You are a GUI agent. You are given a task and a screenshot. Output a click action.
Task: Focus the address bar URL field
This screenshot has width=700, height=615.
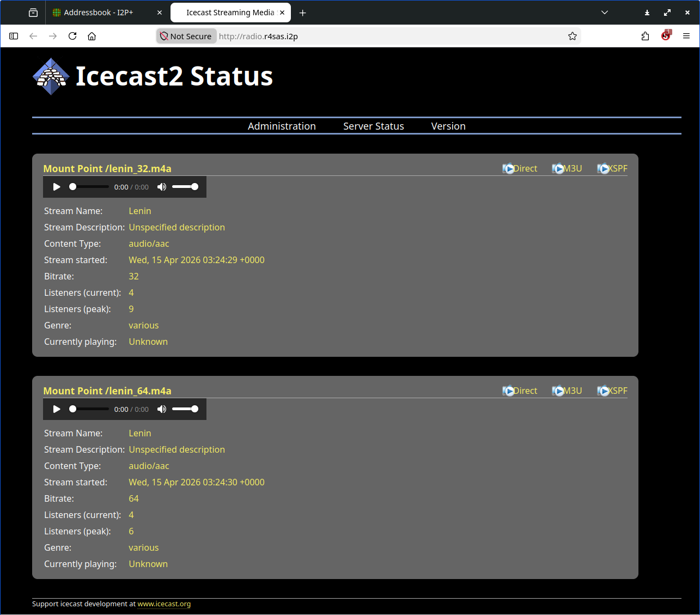390,36
